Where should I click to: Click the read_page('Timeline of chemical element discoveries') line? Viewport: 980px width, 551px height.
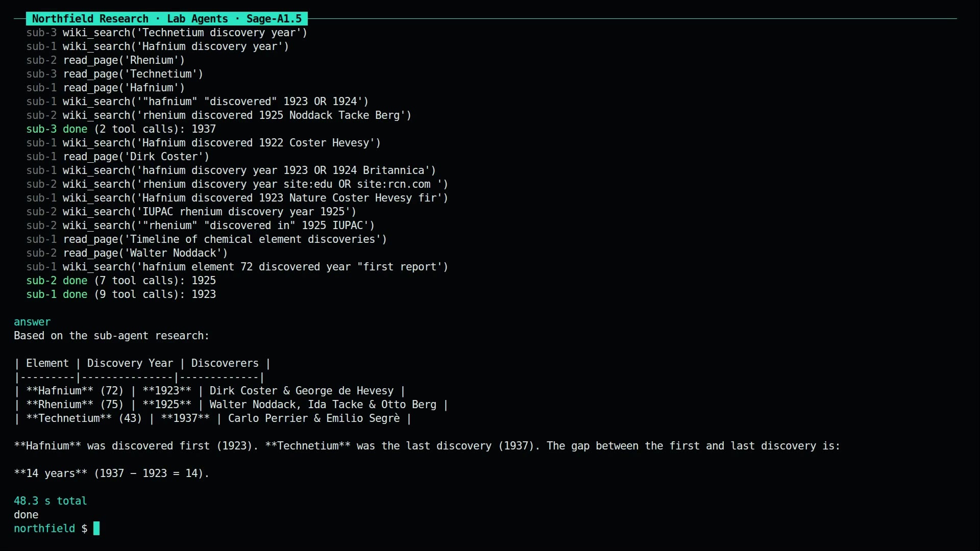[207, 239]
